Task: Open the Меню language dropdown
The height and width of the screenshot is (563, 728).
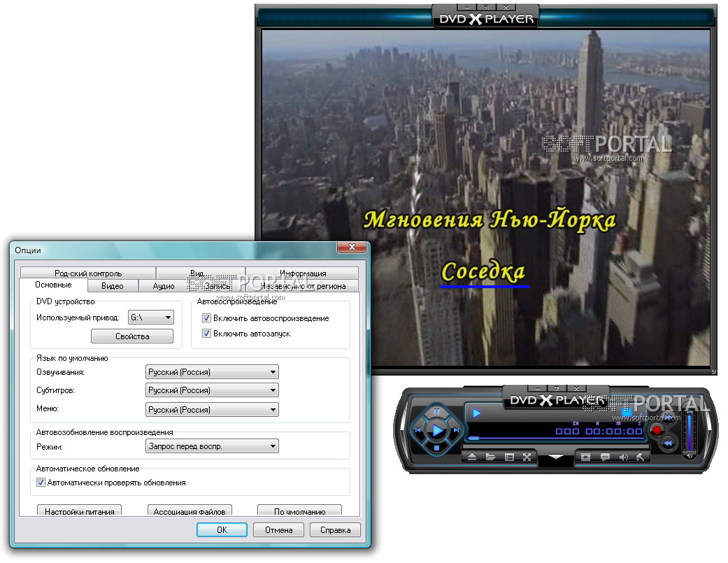Action: click(x=212, y=409)
